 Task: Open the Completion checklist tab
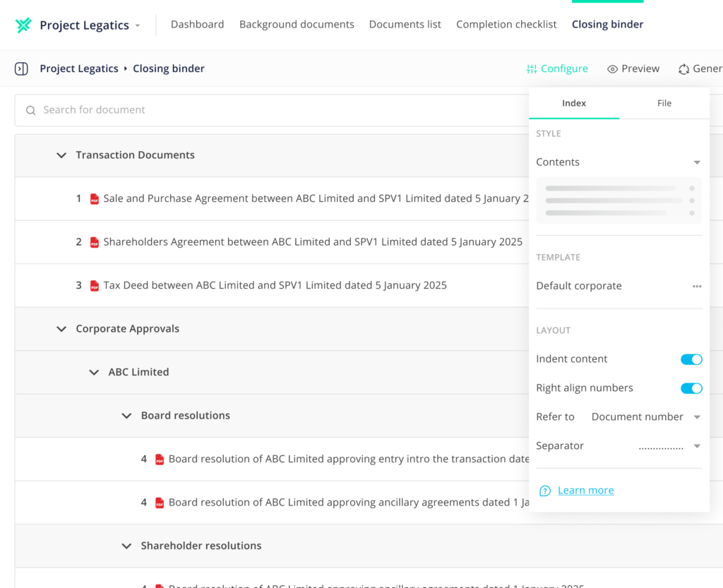point(506,25)
